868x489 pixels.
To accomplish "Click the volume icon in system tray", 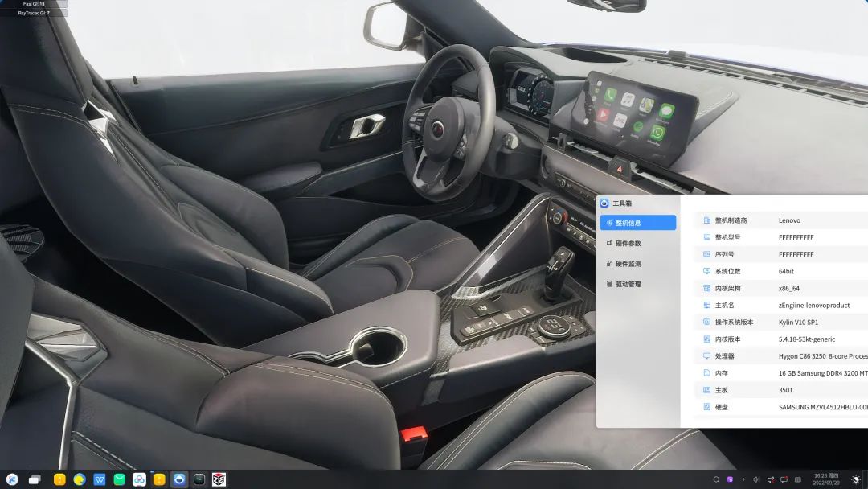I will 755,479.
